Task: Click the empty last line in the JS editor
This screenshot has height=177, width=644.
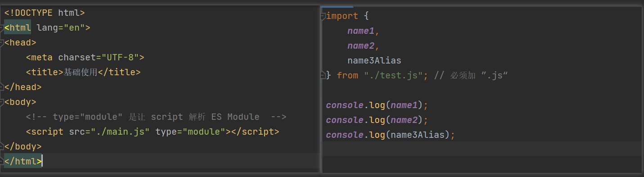Action: 482,149
